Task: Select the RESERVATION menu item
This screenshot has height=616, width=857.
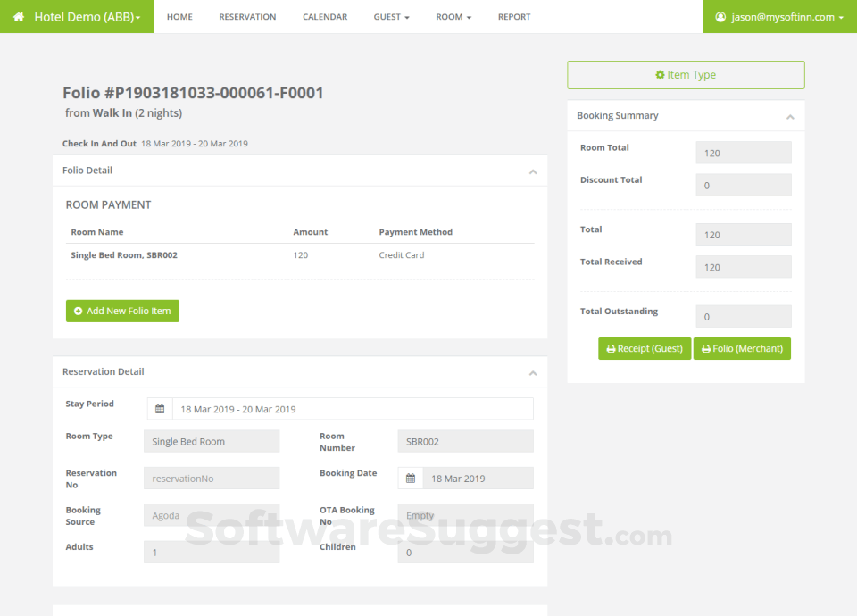Action: tap(247, 16)
